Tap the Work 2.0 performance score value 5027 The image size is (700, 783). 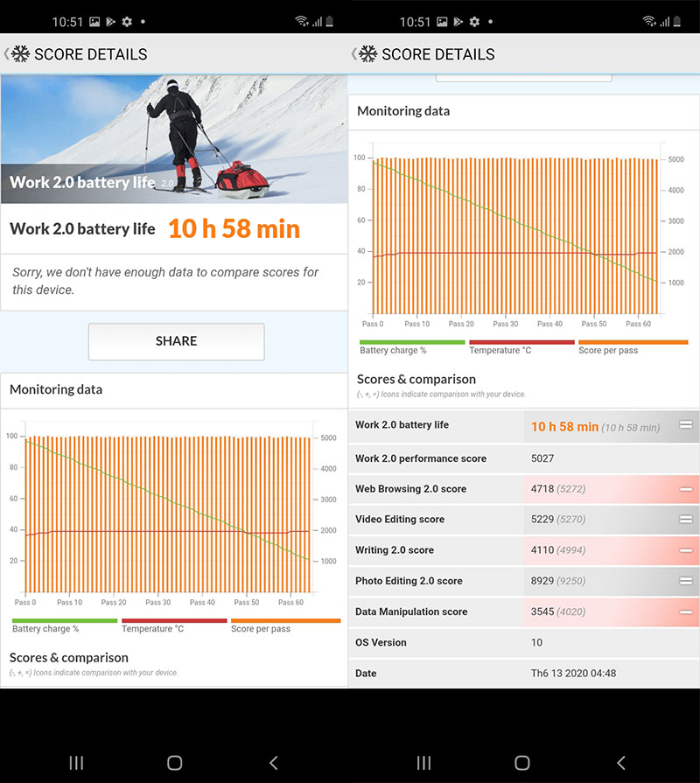coord(542,458)
